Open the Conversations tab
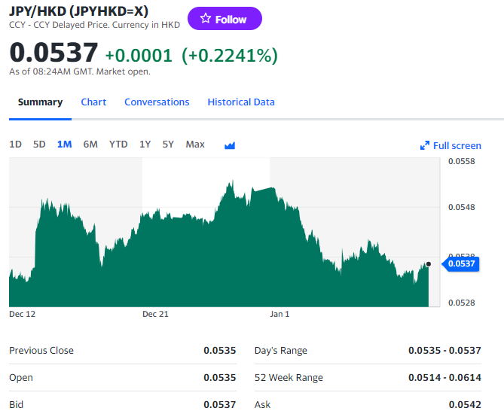This screenshot has height=420, width=504. [x=157, y=102]
